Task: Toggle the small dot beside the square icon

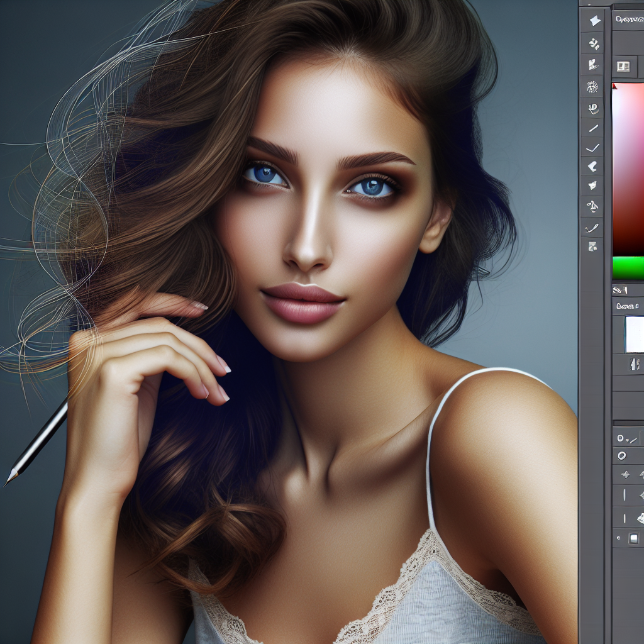Action: 618,538
